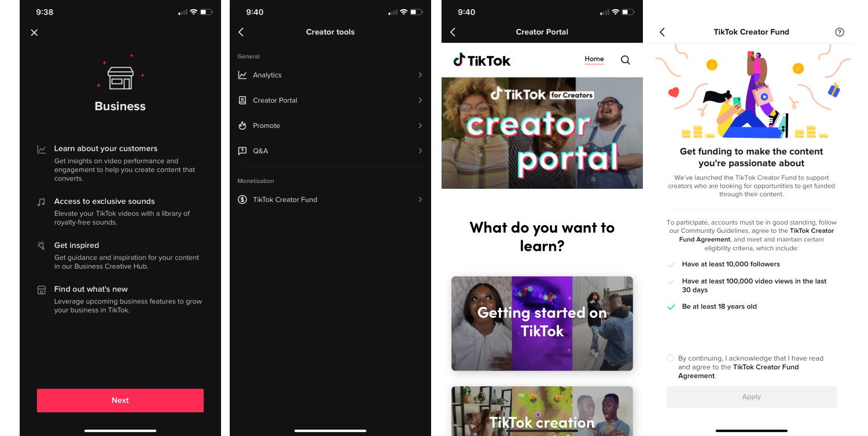Tap the green checkmark for Be at least 18 years old
The height and width of the screenshot is (436, 868).
(x=671, y=307)
